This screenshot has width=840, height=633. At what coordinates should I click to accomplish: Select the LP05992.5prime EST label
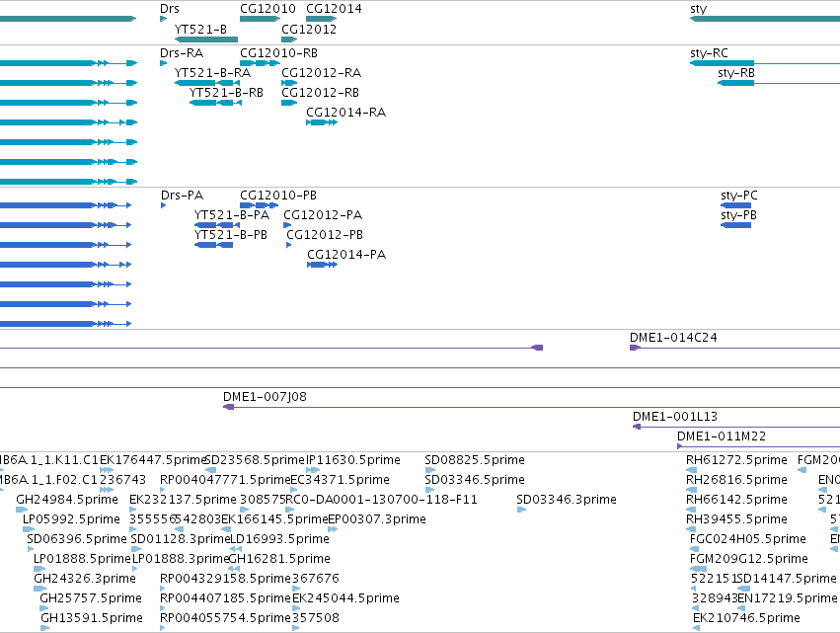(x=71, y=519)
